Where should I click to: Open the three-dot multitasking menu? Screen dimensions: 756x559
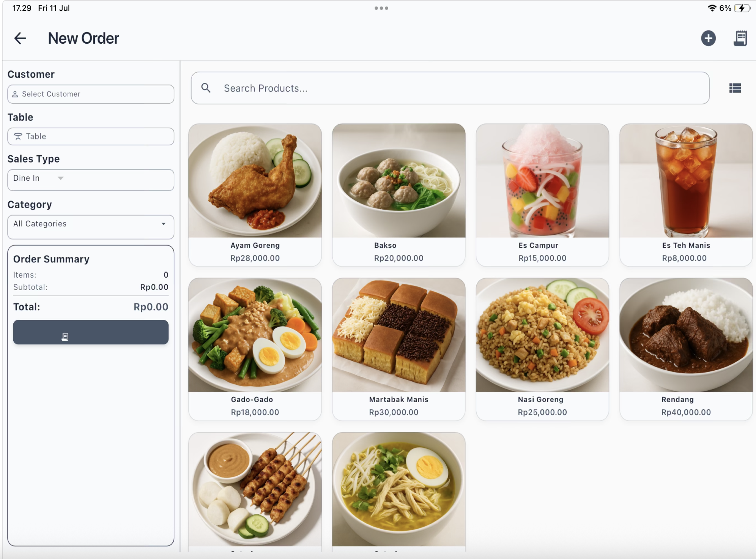(381, 8)
